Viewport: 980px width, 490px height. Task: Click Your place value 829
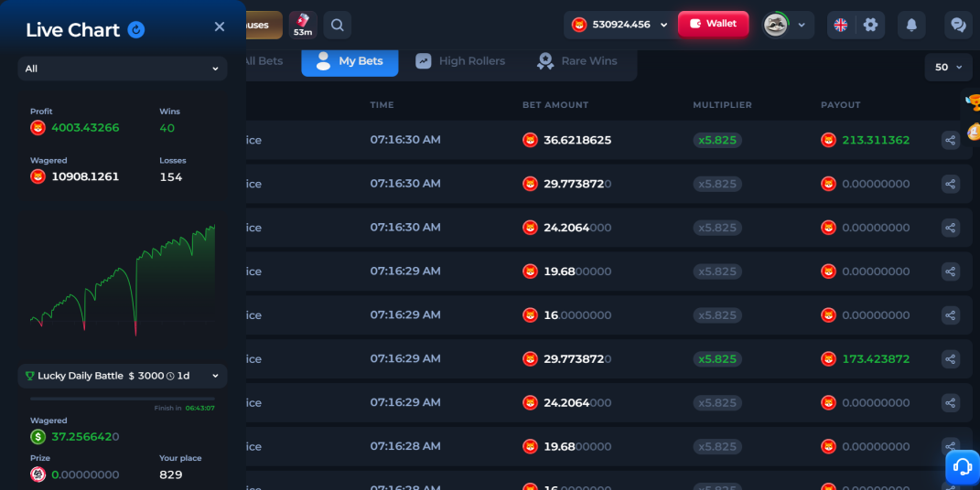point(170,474)
